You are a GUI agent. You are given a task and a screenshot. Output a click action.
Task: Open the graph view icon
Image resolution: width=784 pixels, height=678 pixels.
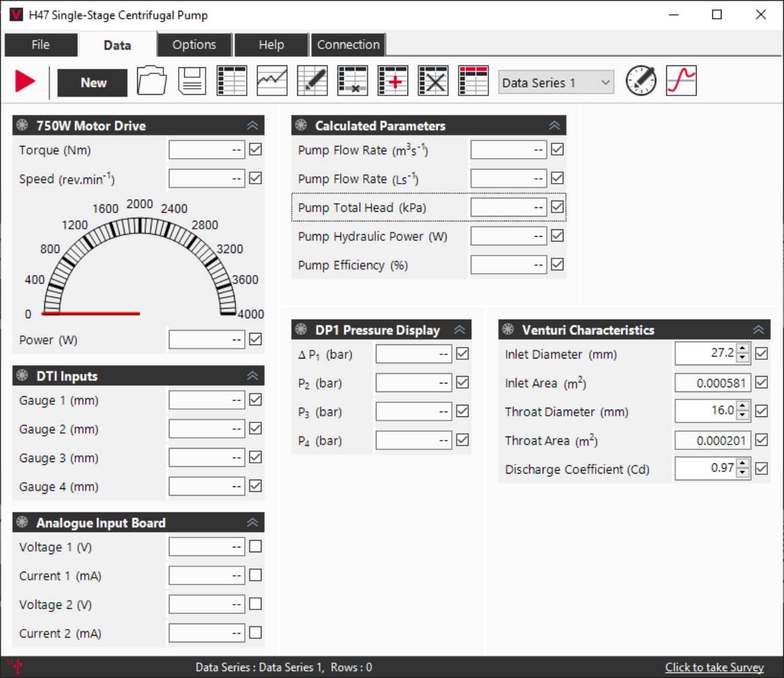(272, 79)
